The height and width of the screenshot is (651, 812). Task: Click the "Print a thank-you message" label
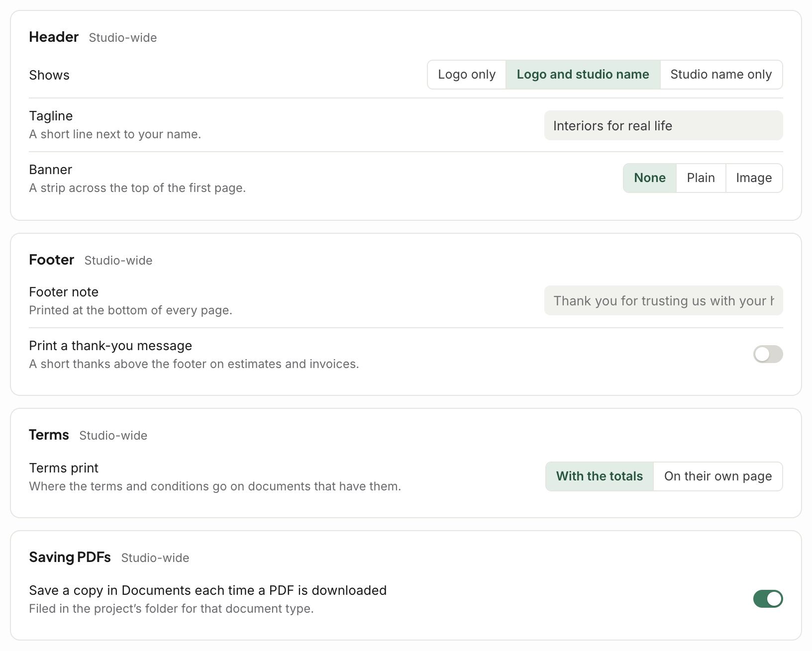[110, 346]
